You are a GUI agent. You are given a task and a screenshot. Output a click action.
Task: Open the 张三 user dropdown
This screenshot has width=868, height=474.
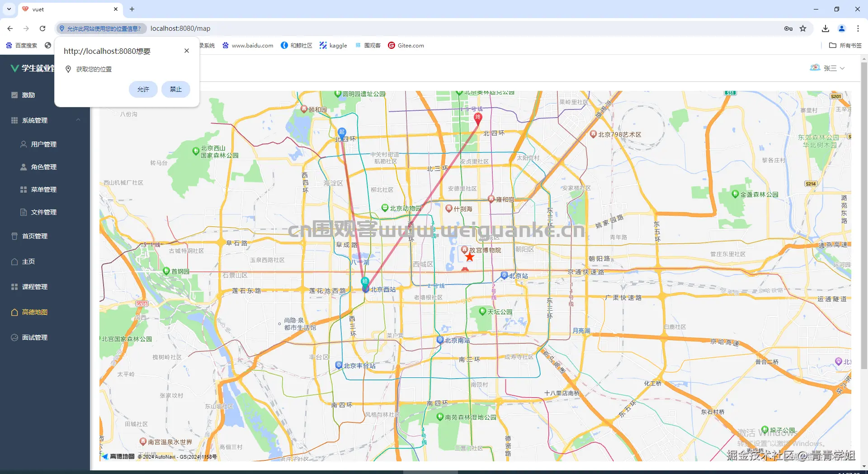(834, 68)
